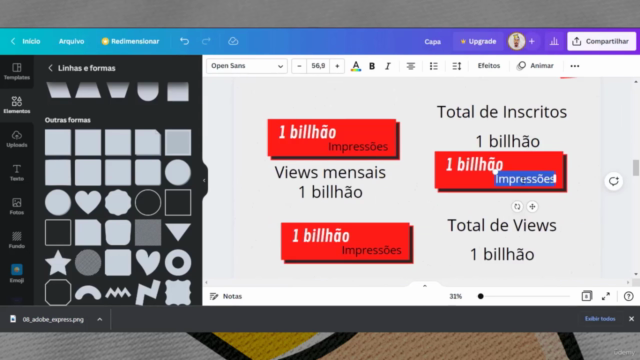The width and height of the screenshot is (640, 360).
Task: Open the page grid view icon
Action: pos(587,296)
